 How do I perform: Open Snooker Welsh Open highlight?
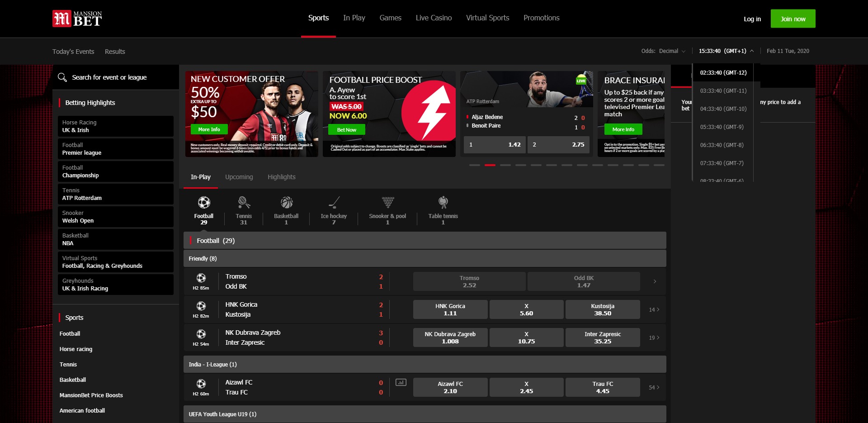[x=116, y=217]
